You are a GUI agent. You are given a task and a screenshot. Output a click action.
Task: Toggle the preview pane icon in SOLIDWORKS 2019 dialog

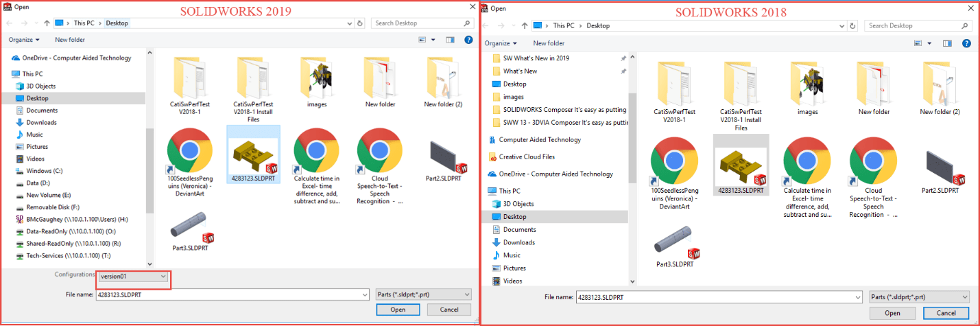[x=451, y=40]
